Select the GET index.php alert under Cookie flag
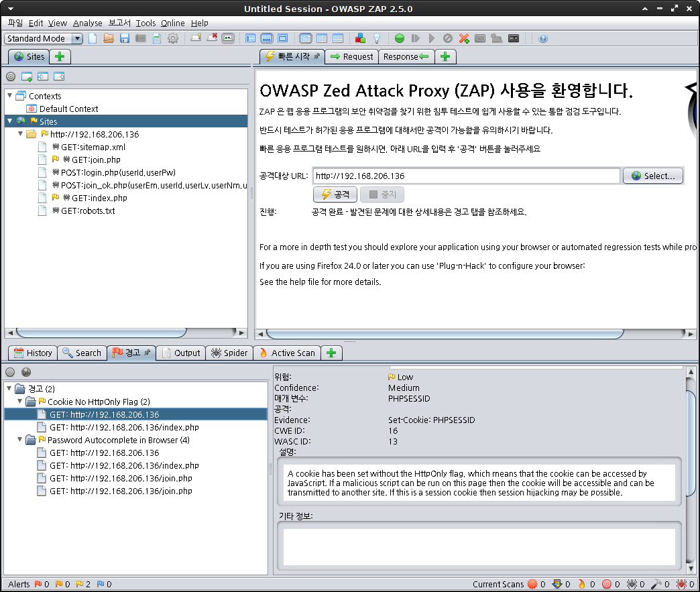This screenshot has width=700, height=592. tap(124, 427)
